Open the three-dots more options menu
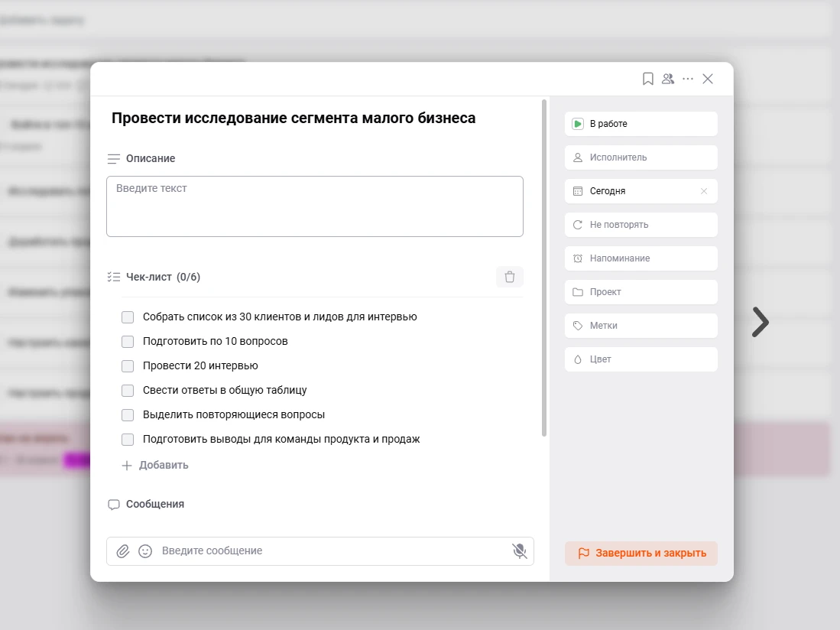Viewport: 840px width, 630px height. (688, 79)
